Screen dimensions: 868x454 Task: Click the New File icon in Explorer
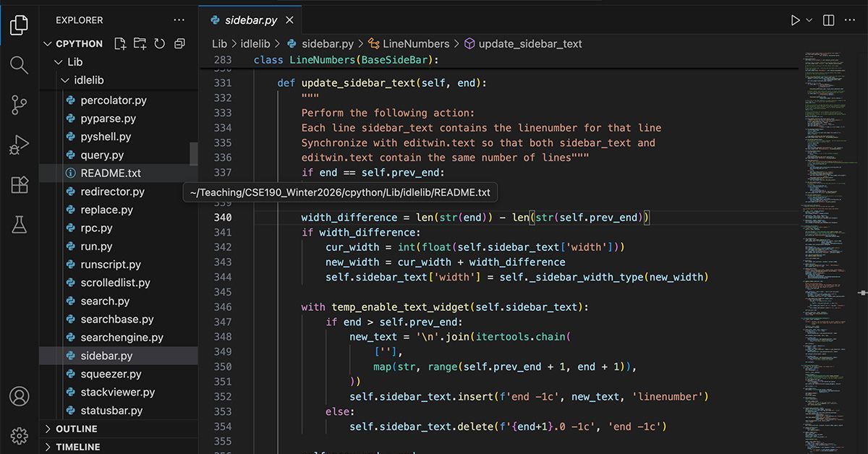(120, 43)
